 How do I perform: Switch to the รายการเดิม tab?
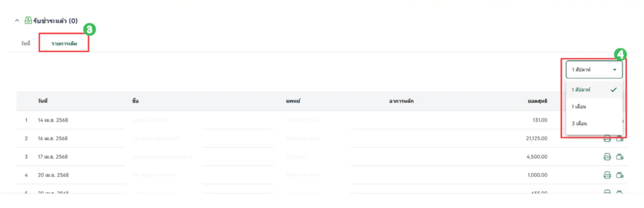tap(64, 44)
